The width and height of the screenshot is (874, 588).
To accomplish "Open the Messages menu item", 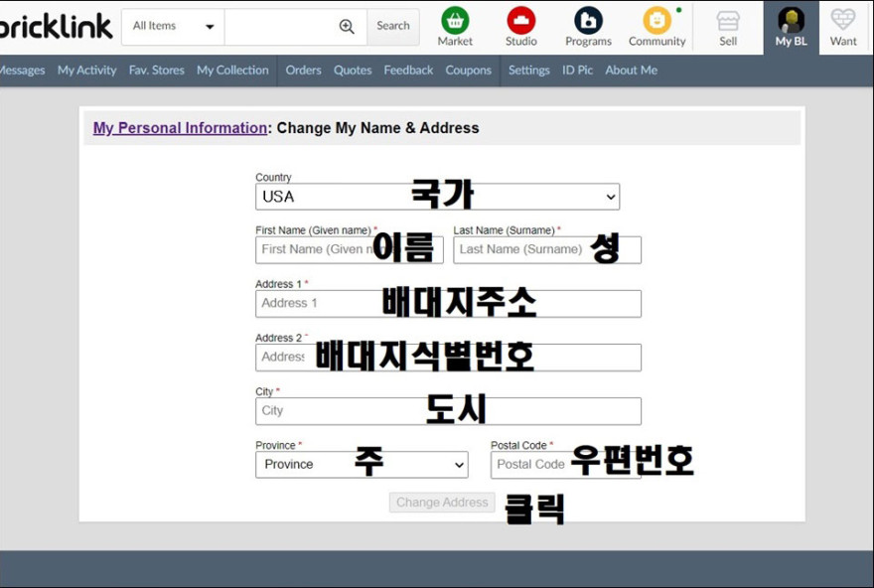I will tap(22, 71).
